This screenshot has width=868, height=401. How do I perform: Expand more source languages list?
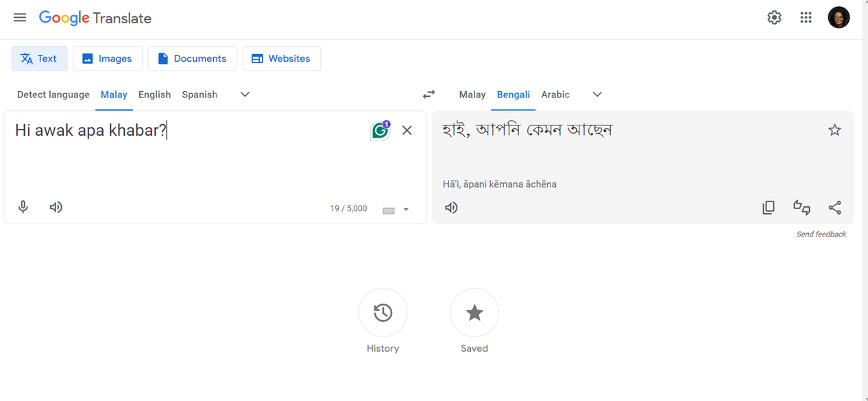point(245,95)
